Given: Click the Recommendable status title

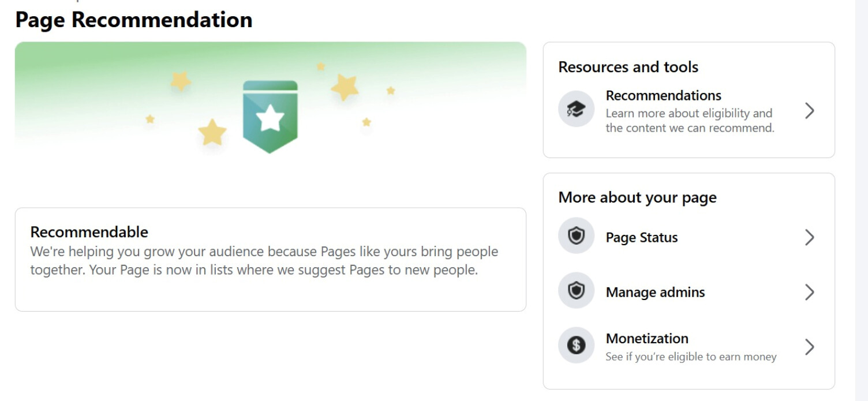Looking at the screenshot, I should point(89,232).
